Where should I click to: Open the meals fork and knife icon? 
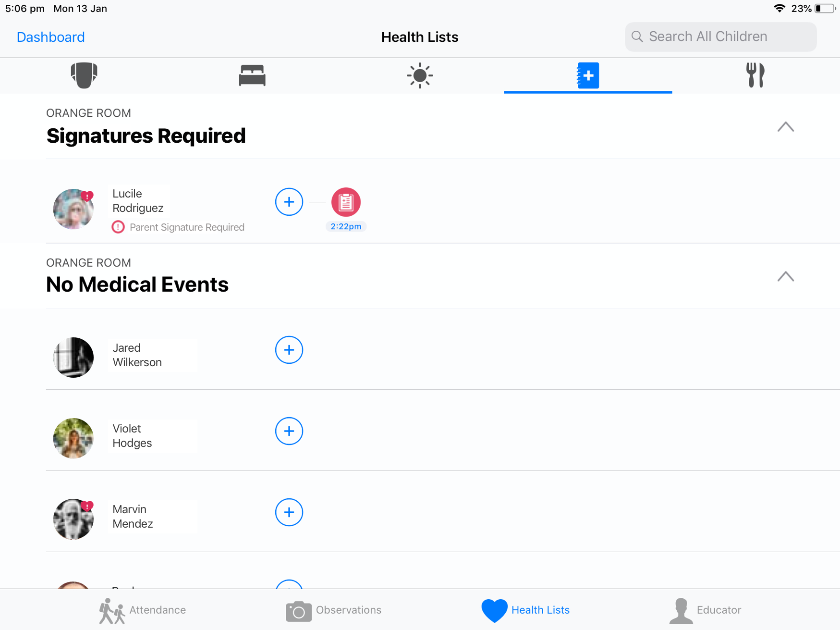[x=755, y=75]
